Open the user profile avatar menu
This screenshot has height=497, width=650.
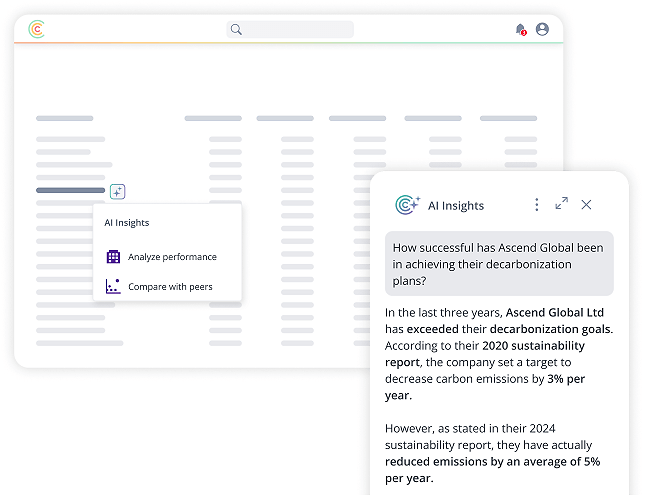pyautogui.click(x=542, y=29)
